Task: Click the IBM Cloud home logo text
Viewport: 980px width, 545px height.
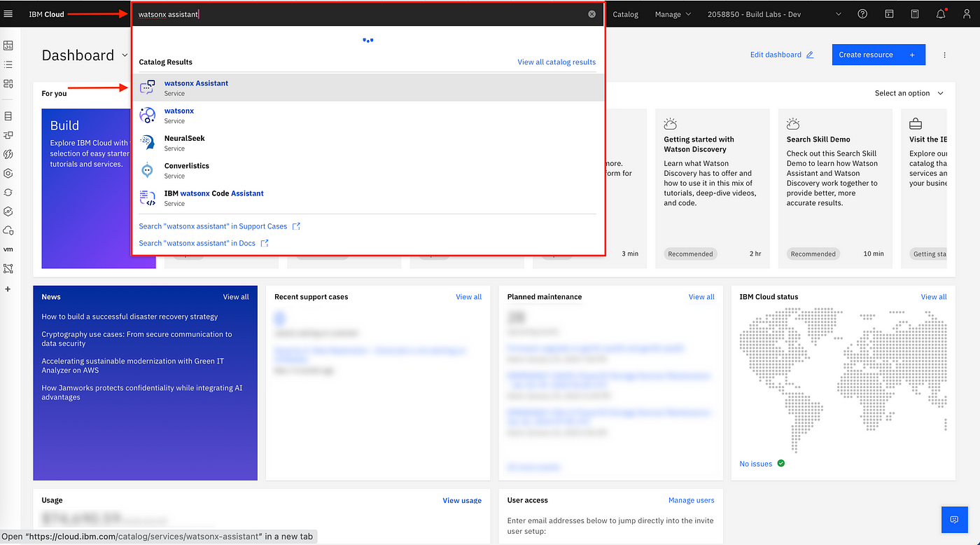Action: [46, 14]
